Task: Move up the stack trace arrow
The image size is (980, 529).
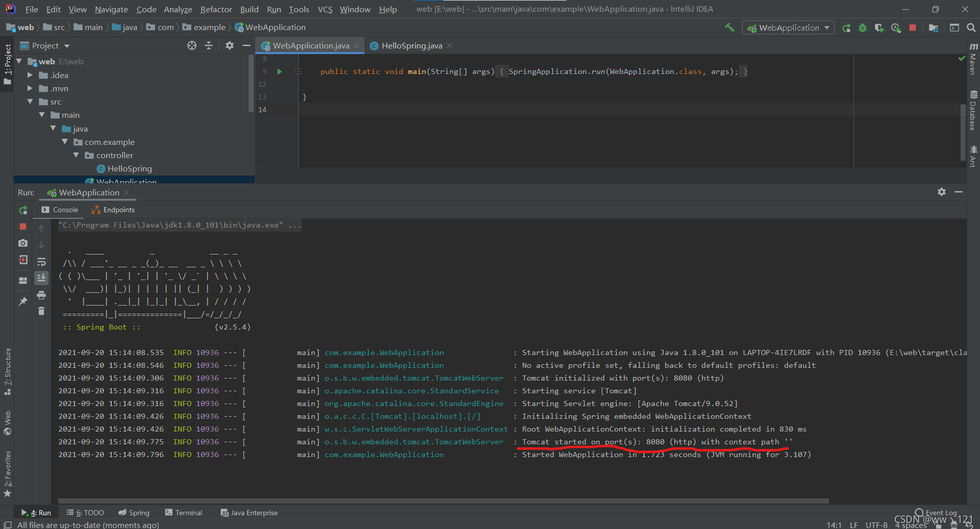Action: pos(41,229)
